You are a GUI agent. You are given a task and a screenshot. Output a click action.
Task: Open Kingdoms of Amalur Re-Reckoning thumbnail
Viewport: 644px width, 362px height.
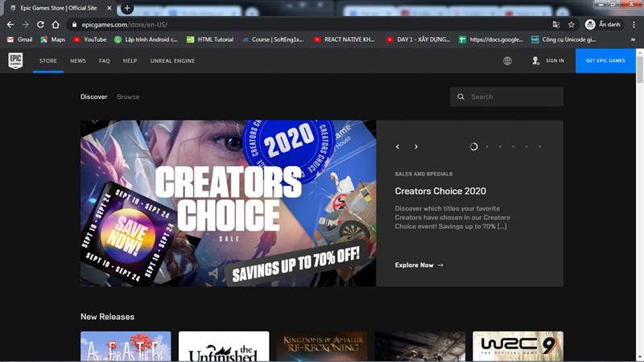tap(322, 347)
